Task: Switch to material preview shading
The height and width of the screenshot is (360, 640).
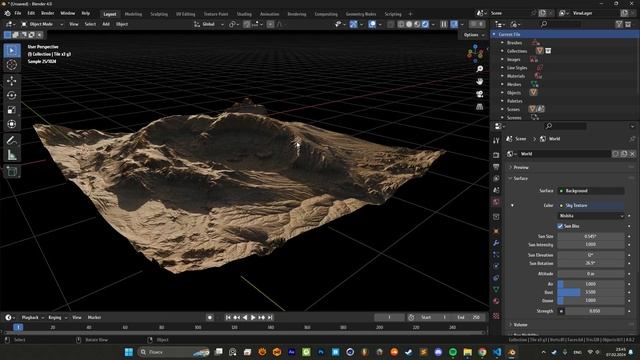Action: [x=417, y=24]
